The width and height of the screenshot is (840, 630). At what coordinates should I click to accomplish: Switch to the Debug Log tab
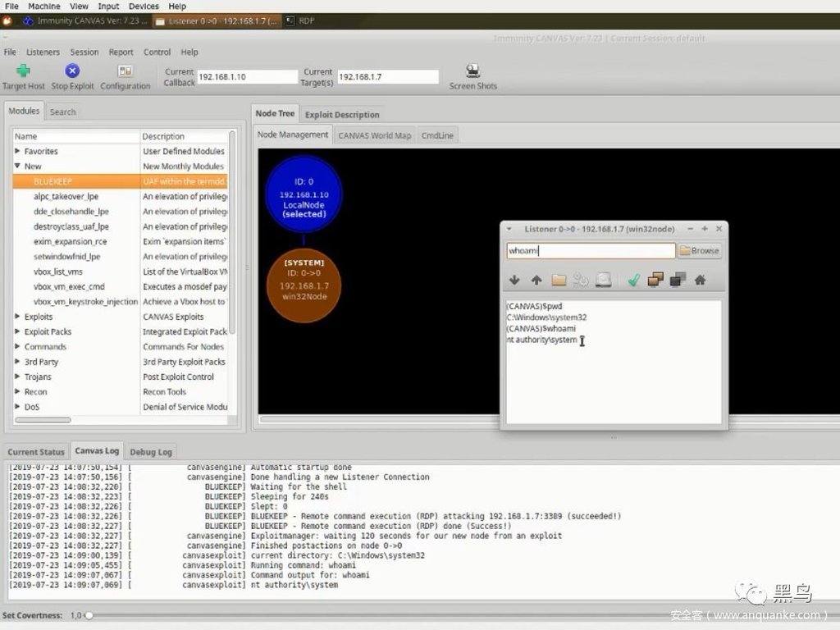[151, 452]
